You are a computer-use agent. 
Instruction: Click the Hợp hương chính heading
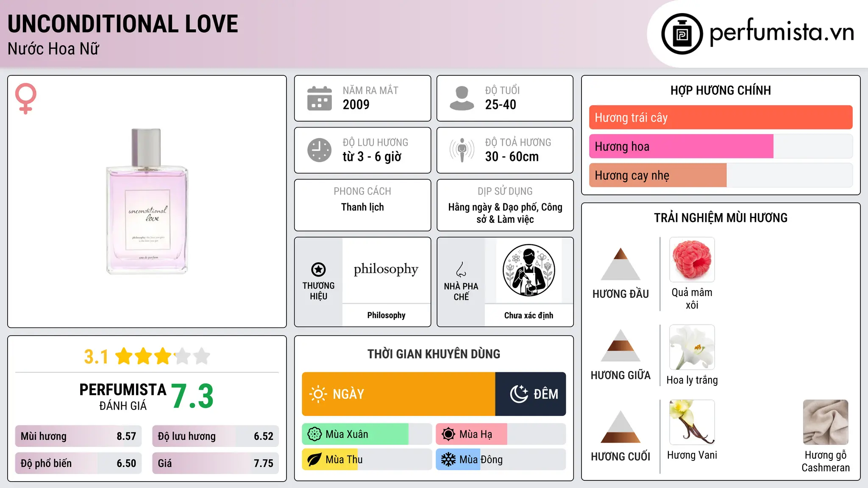(721, 90)
